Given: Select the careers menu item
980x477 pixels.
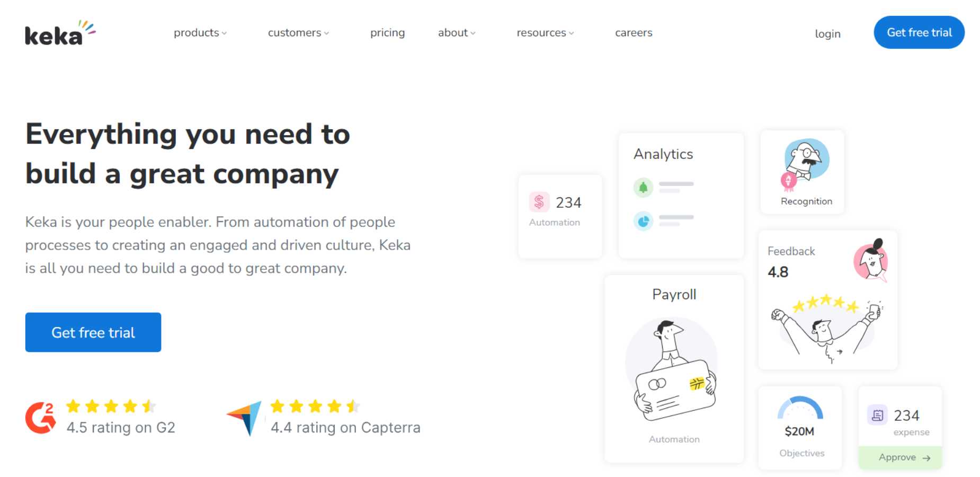Looking at the screenshot, I should click(634, 33).
